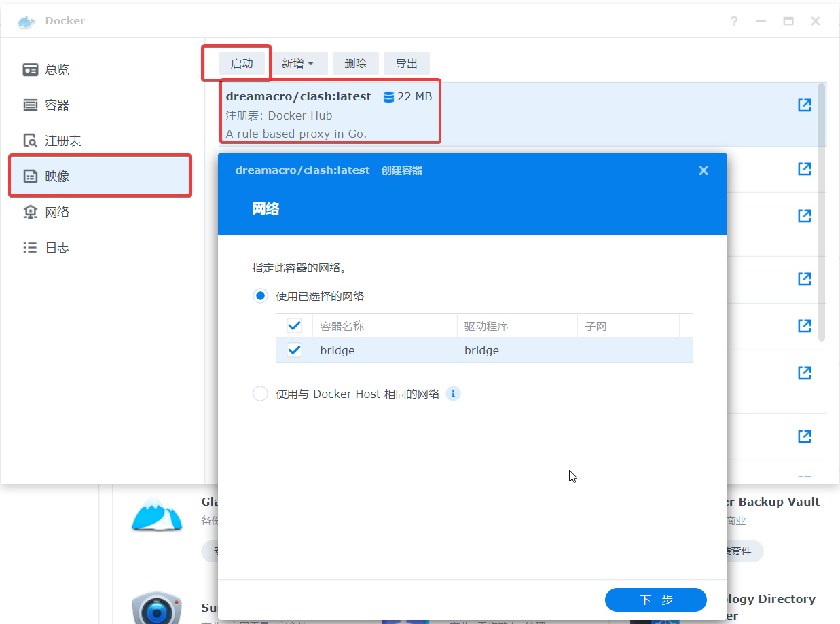Select the dreamacro/clash:latest image row
Image resolution: width=840 pixels, height=624 pixels.
(x=517, y=115)
